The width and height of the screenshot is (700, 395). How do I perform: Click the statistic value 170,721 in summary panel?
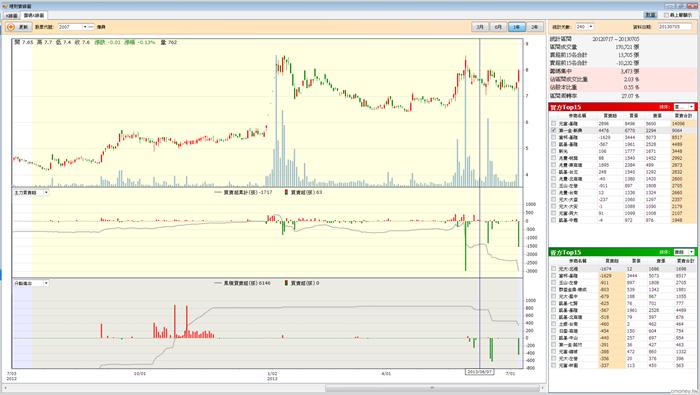tap(625, 47)
